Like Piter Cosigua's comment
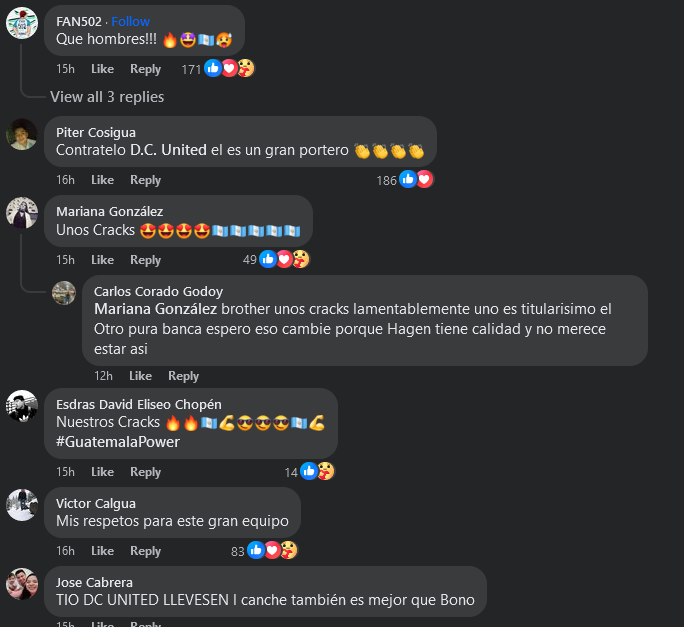Image resolution: width=684 pixels, height=627 pixels. click(x=102, y=180)
